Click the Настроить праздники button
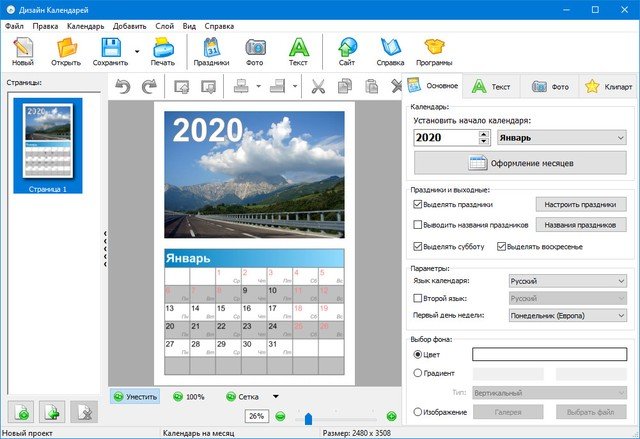The width and height of the screenshot is (640, 439). (x=581, y=204)
